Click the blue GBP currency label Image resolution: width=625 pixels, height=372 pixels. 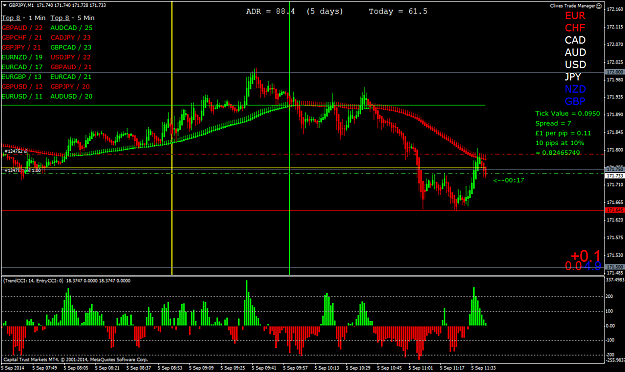click(575, 101)
